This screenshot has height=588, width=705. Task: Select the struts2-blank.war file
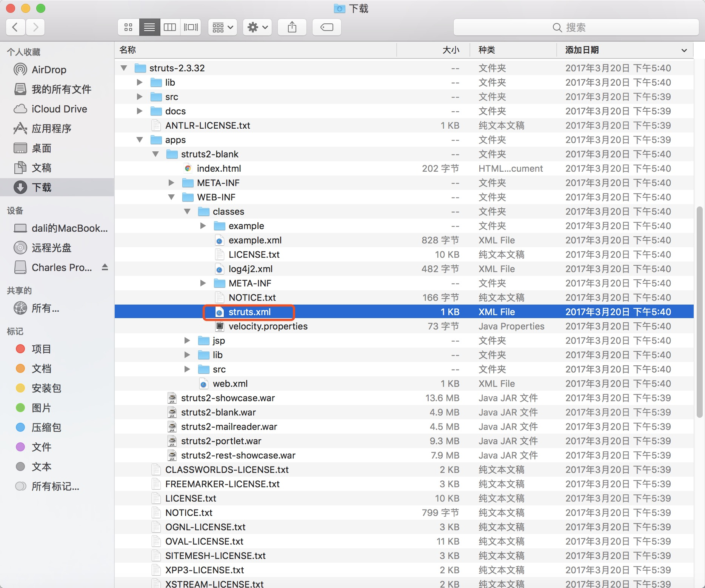click(x=404, y=413)
